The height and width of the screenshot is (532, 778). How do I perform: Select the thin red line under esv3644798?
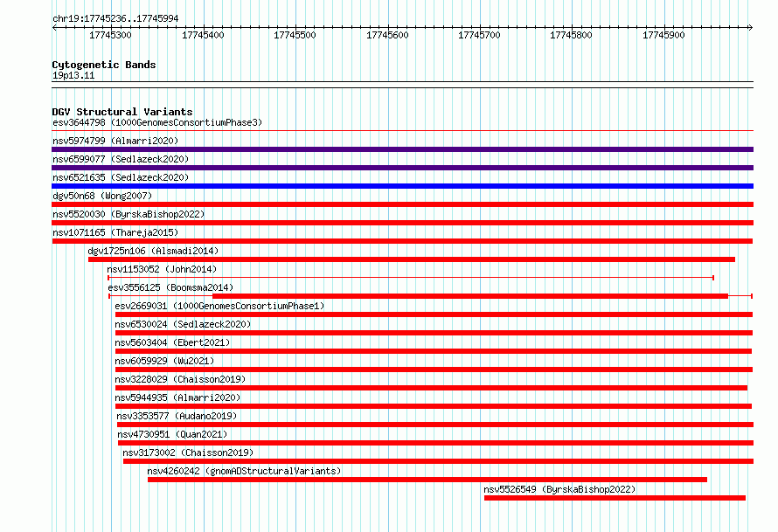pos(402,131)
